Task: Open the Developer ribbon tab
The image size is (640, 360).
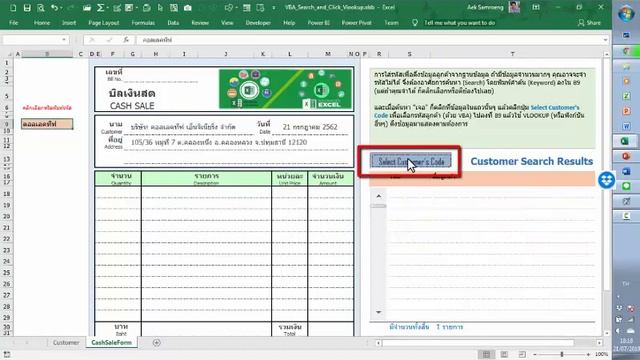Action: [258, 23]
